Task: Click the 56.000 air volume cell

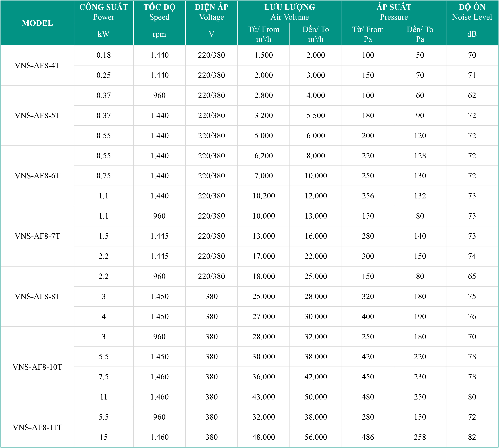Action: tap(316, 437)
